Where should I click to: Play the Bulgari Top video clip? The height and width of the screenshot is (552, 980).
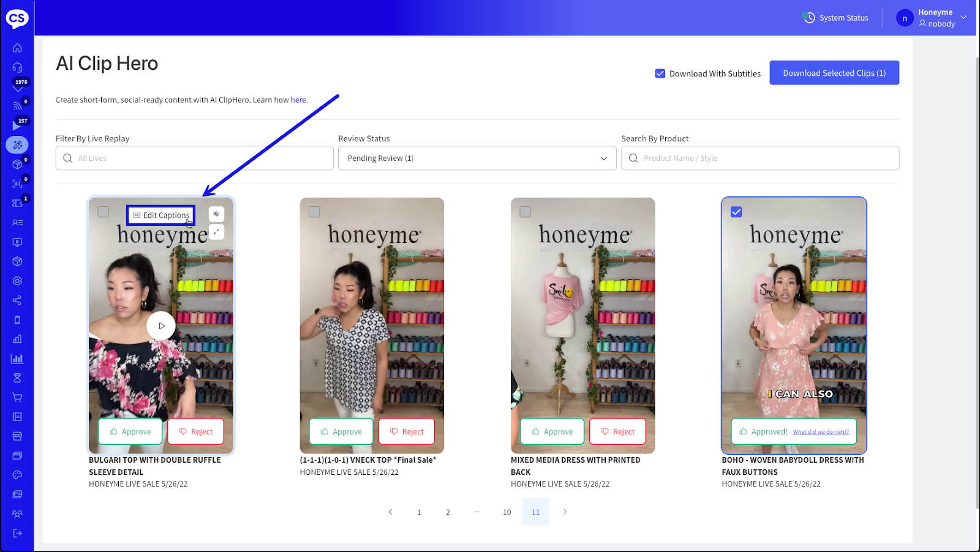[x=161, y=326]
